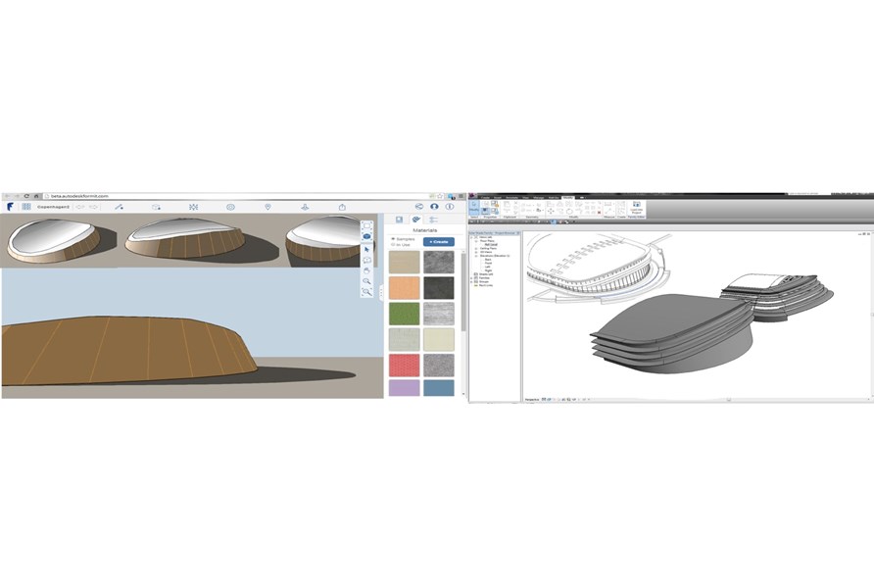Click the Create material button
This screenshot has width=874, height=588.
(x=438, y=241)
